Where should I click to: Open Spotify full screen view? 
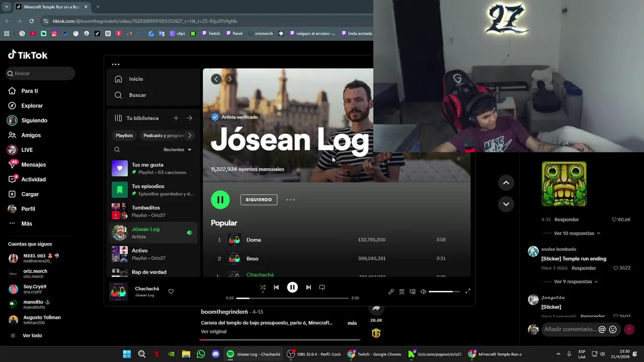pyautogui.click(x=468, y=291)
